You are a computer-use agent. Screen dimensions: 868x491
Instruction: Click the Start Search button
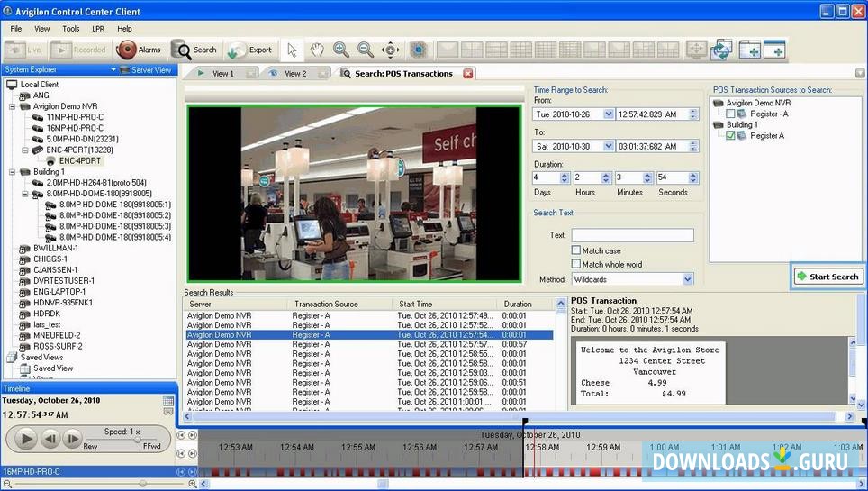click(x=827, y=277)
